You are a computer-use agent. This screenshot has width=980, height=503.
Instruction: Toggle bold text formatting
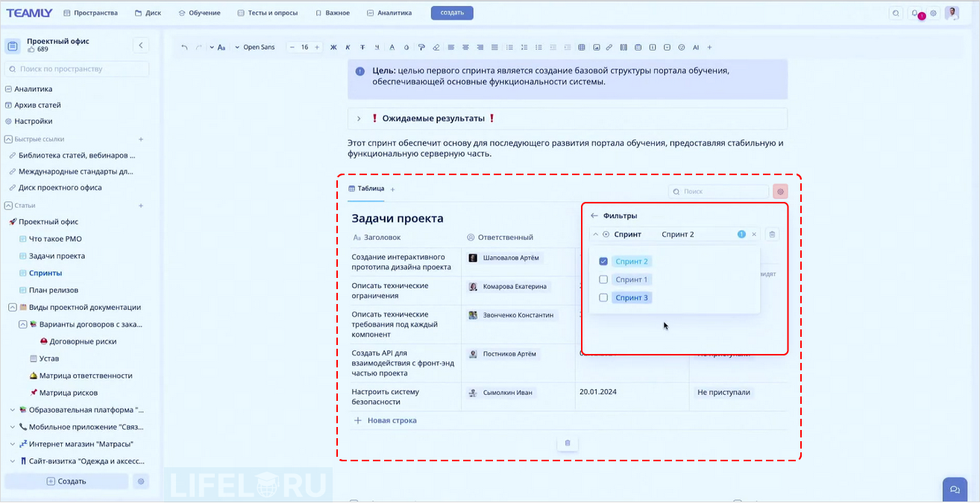coord(333,47)
